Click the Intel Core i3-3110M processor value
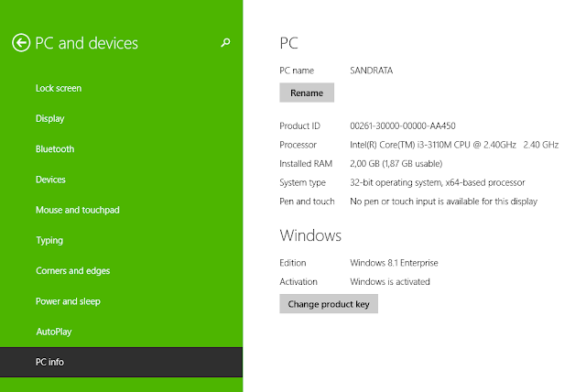 [x=454, y=145]
